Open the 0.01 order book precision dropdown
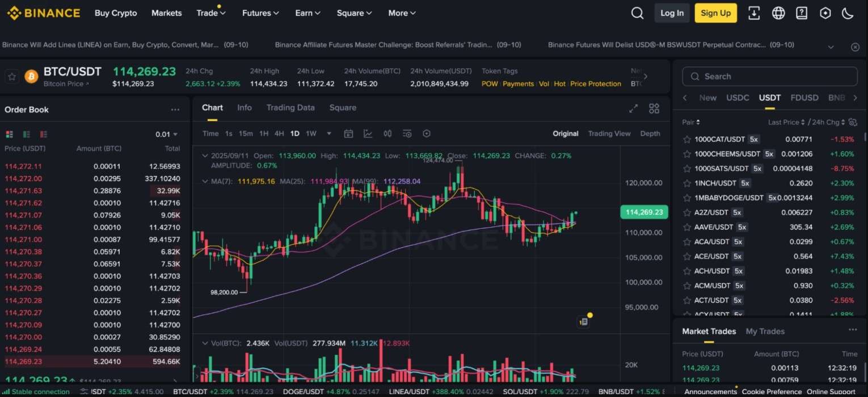 click(x=167, y=134)
